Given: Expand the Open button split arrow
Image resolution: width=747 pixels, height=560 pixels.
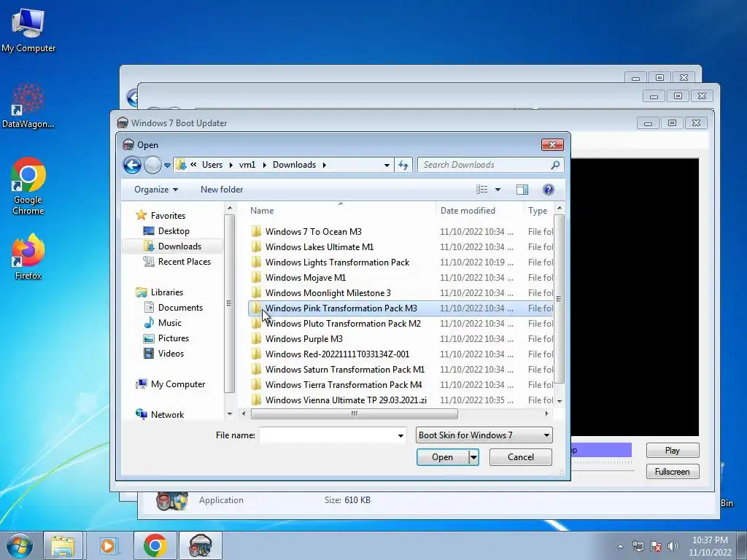Looking at the screenshot, I should pyautogui.click(x=473, y=457).
